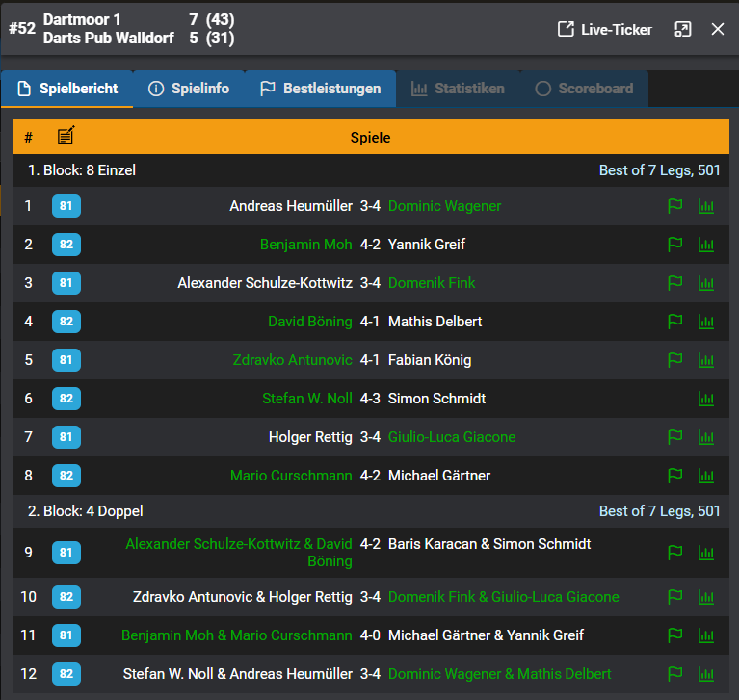Click the 1. Block: 8 Einzel header
This screenshot has height=700, width=739.
tap(82, 170)
